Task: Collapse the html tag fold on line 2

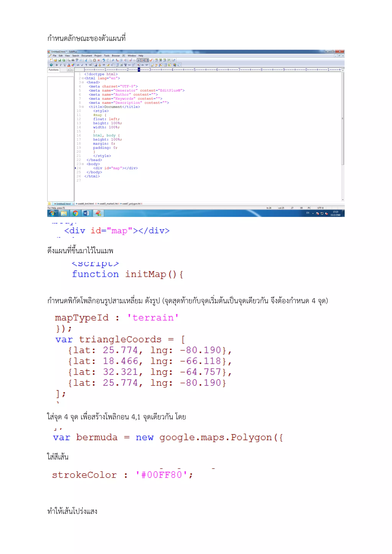Action: [82, 78]
